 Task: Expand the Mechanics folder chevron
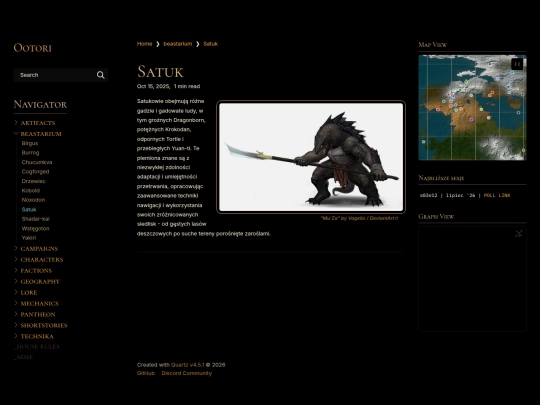(16, 303)
